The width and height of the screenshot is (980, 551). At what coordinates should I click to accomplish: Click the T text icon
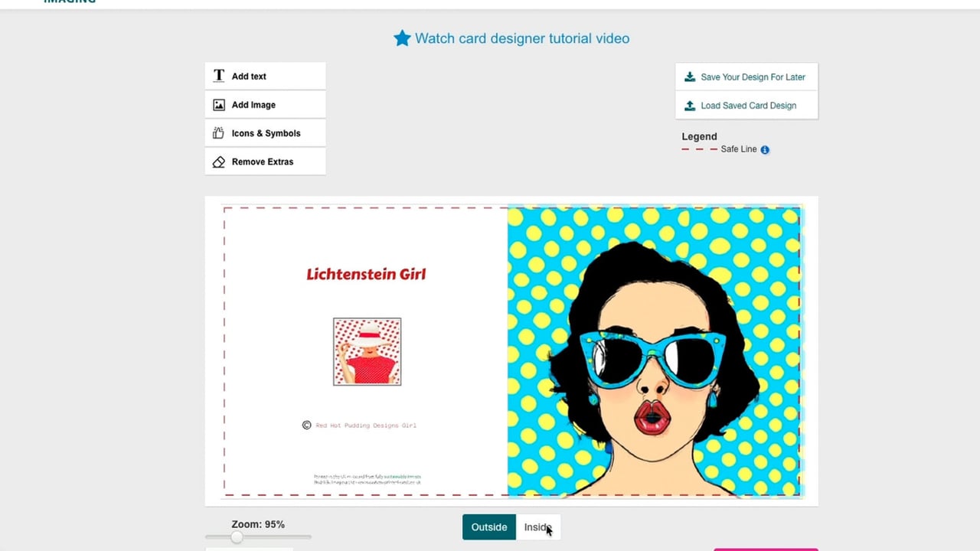(219, 76)
